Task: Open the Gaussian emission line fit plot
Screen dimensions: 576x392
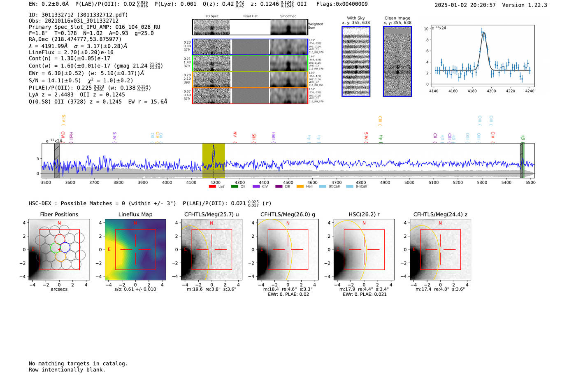Action: coord(482,56)
